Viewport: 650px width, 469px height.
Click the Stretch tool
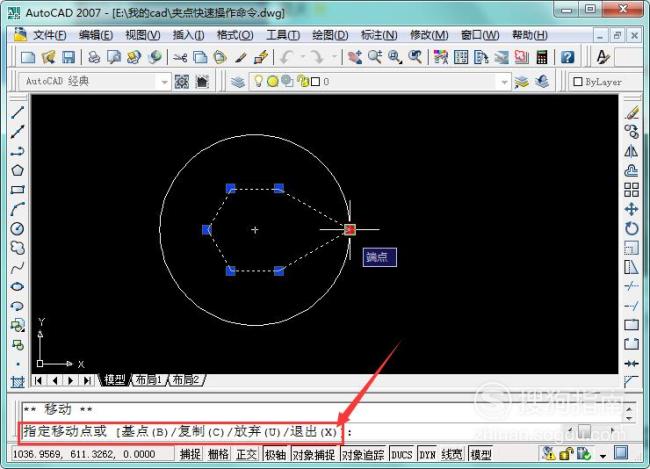coord(632,267)
